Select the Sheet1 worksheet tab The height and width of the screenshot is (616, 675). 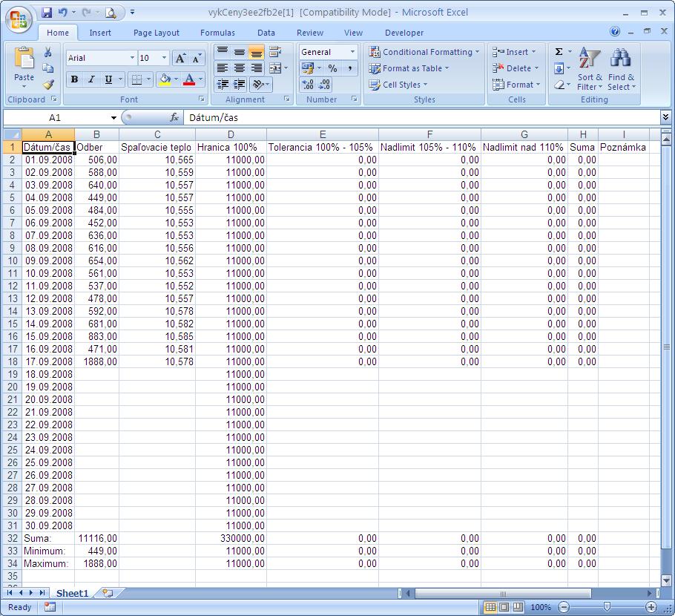(72, 593)
